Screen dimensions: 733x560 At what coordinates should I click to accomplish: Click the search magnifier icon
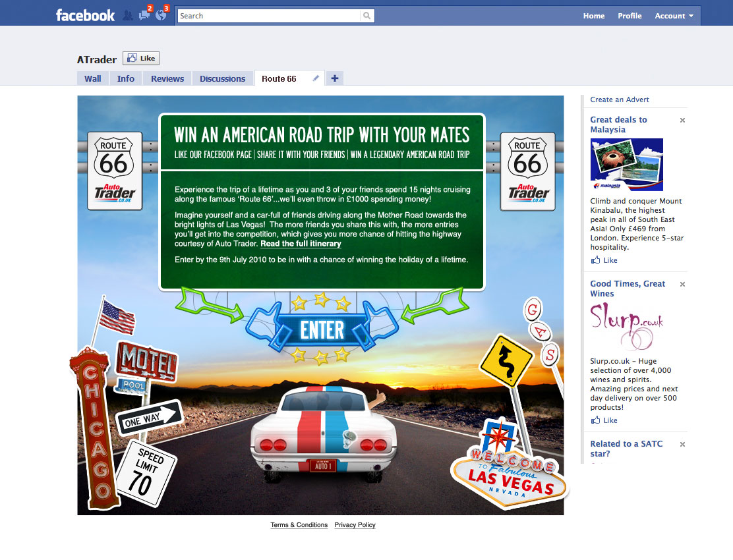point(366,16)
